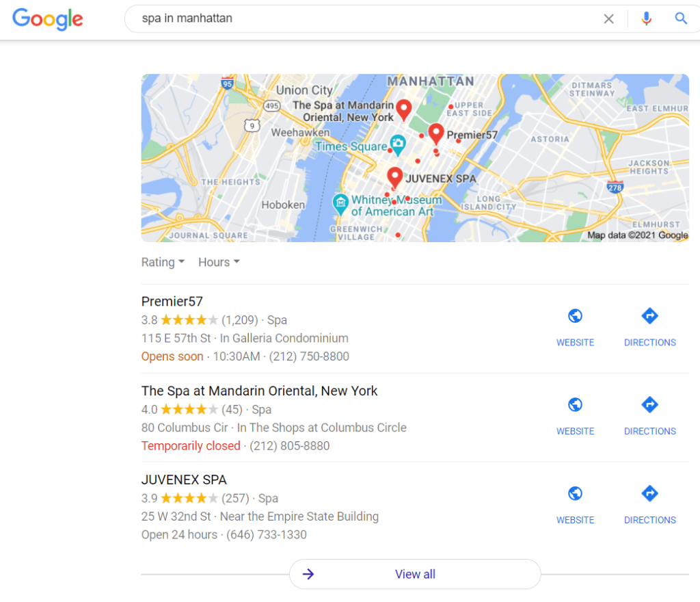Expand the Rating filter dropdown
The width and height of the screenshot is (700, 602).
[x=163, y=262]
